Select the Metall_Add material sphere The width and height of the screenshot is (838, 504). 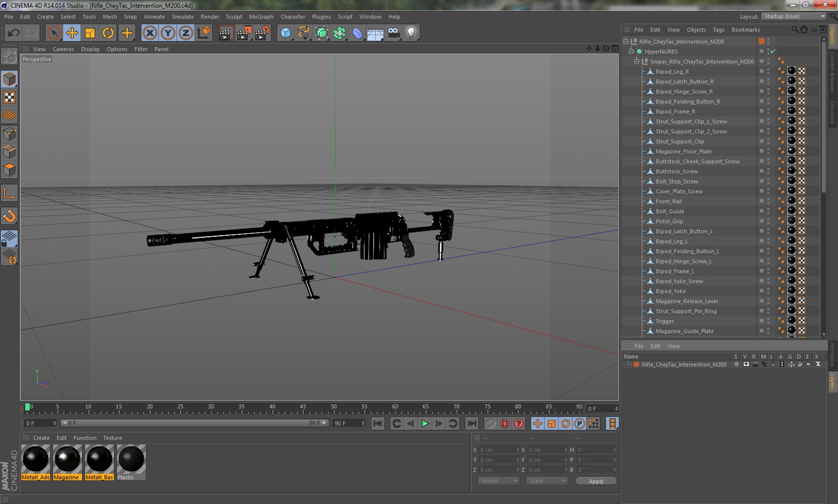tap(35, 459)
